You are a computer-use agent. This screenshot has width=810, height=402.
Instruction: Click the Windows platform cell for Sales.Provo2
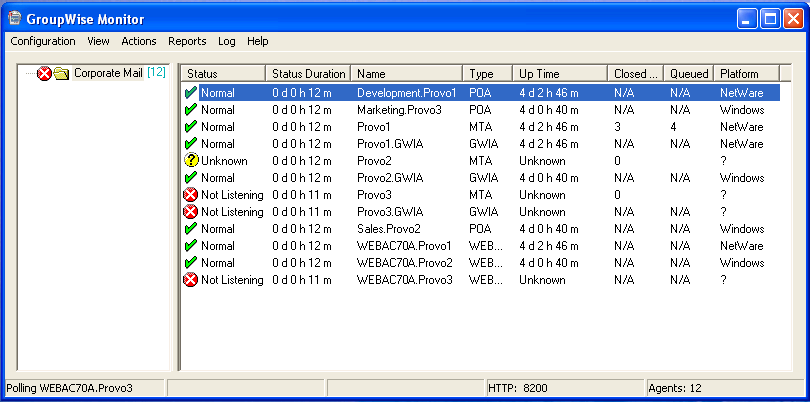click(x=742, y=229)
